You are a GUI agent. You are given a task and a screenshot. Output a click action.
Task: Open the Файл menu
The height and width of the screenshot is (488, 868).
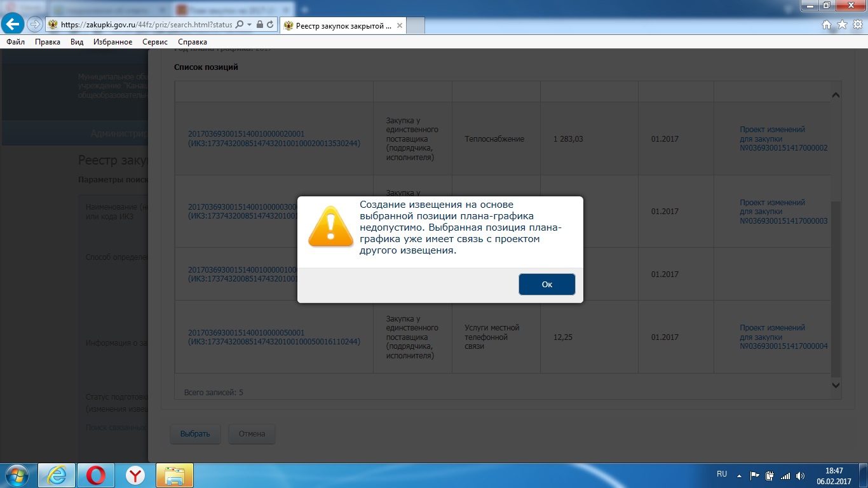[16, 42]
